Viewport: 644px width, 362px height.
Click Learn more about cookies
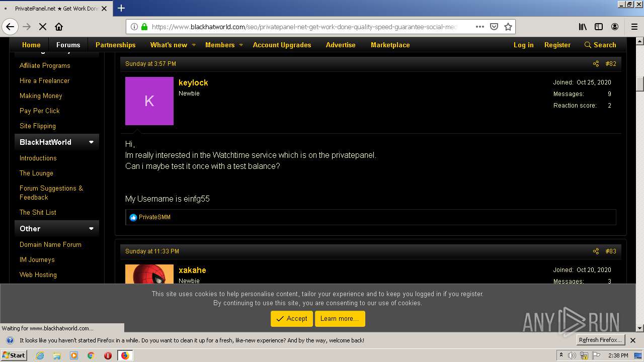340,319
